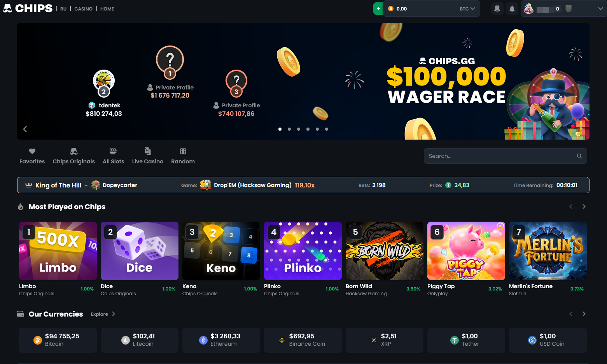Select the Chips Originals category
Screen dimensions: 607x364
click(74, 156)
